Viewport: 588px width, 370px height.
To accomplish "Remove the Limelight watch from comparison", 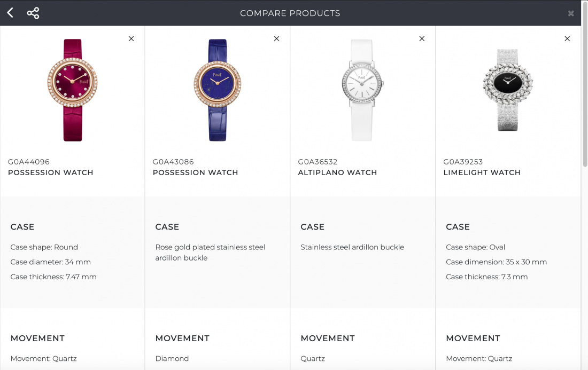I will click(567, 38).
